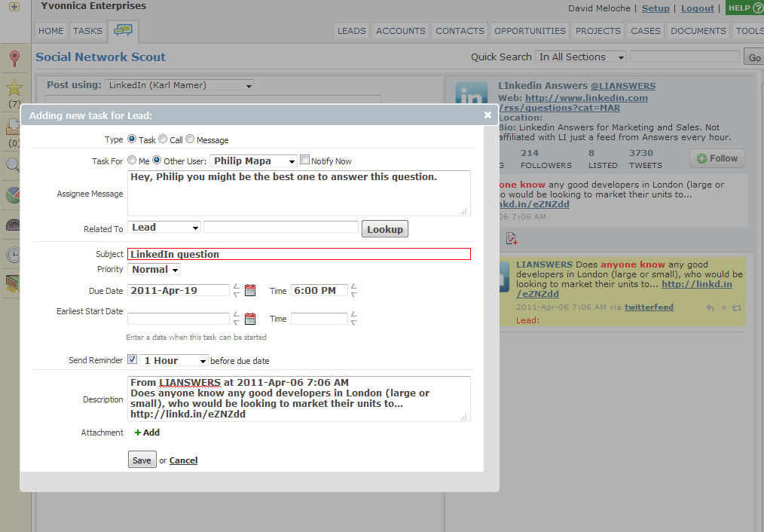
Task: Click the reply arrow on LIANSWERS tweet
Action: 711,308
